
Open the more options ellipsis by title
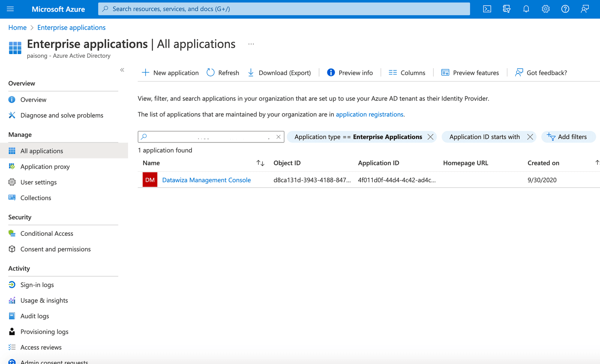(251, 44)
